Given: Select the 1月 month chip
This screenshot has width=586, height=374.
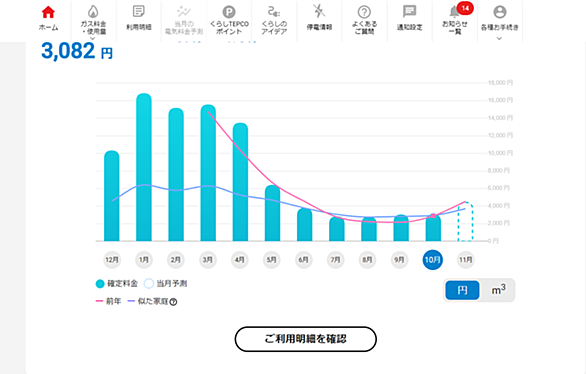Looking at the screenshot, I should (x=144, y=260).
